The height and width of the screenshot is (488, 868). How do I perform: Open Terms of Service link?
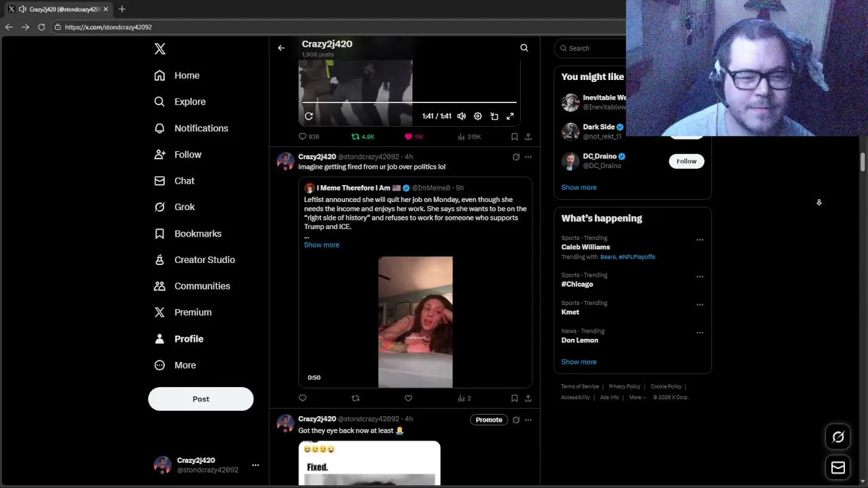pos(580,386)
